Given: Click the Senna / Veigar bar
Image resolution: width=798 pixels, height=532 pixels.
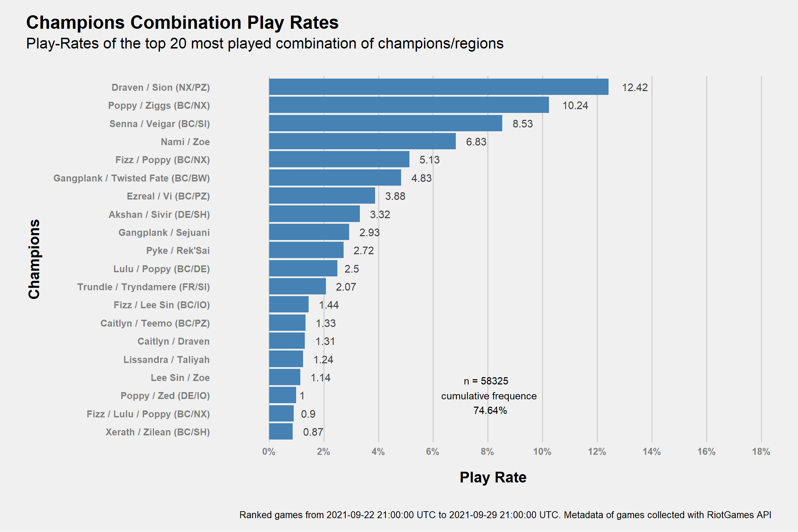Looking at the screenshot, I should click(385, 123).
